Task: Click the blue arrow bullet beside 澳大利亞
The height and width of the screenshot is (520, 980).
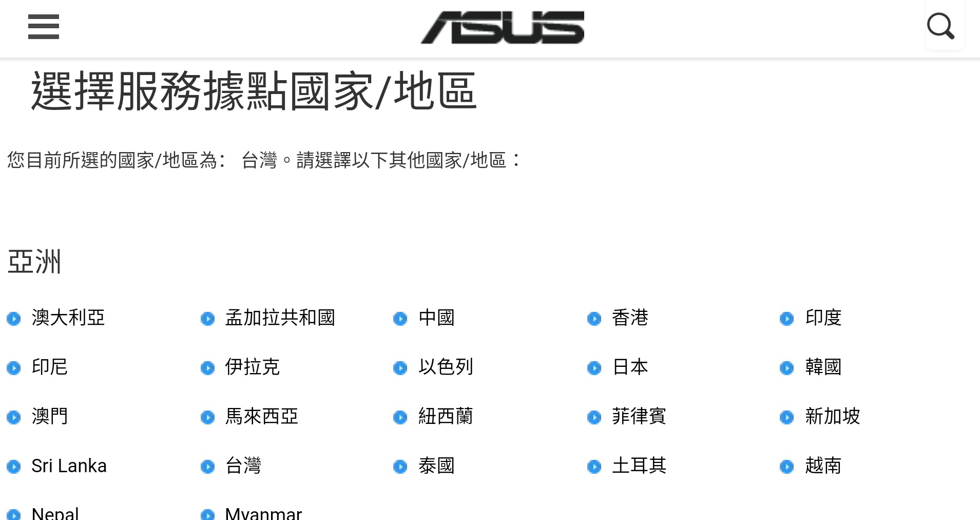Action: click(14, 319)
